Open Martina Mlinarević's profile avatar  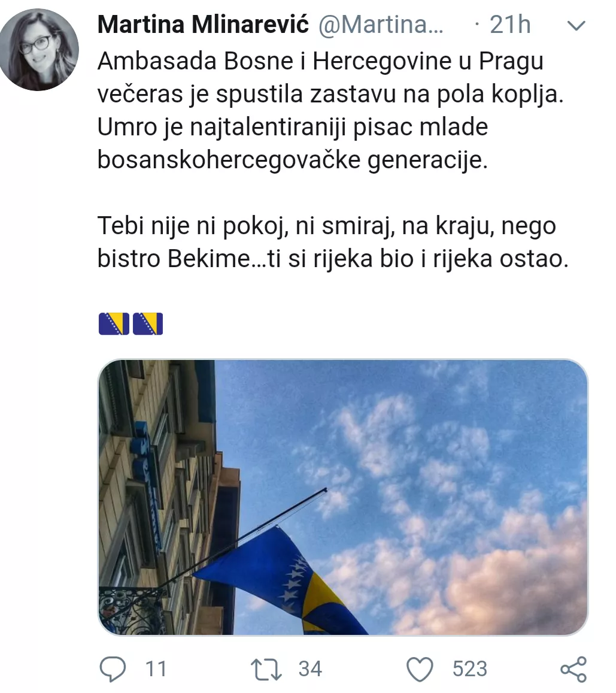[x=40, y=50]
